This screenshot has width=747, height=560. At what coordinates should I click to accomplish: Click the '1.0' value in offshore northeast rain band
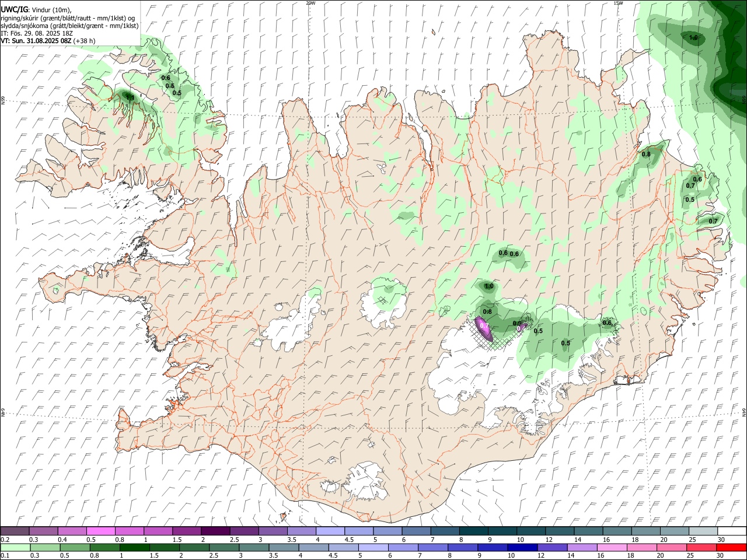(693, 38)
